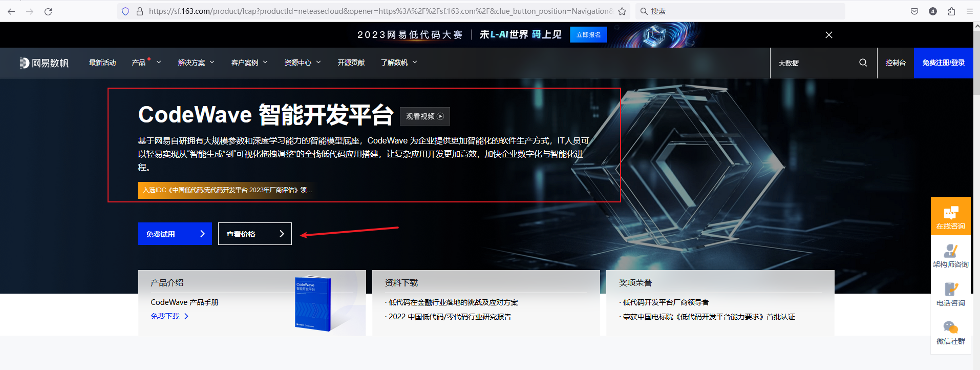Focus the browser 搜索 search box
Viewport: 980px width, 370px height.
(740, 11)
